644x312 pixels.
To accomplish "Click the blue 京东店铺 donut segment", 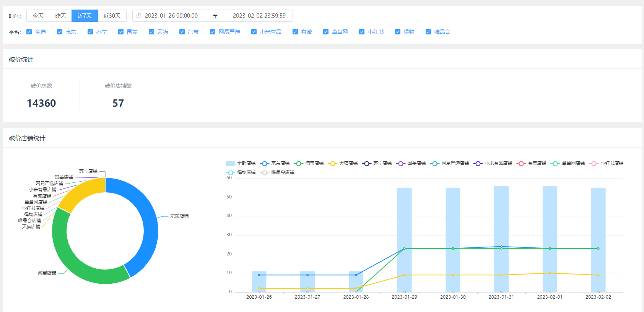I will [x=150, y=226].
